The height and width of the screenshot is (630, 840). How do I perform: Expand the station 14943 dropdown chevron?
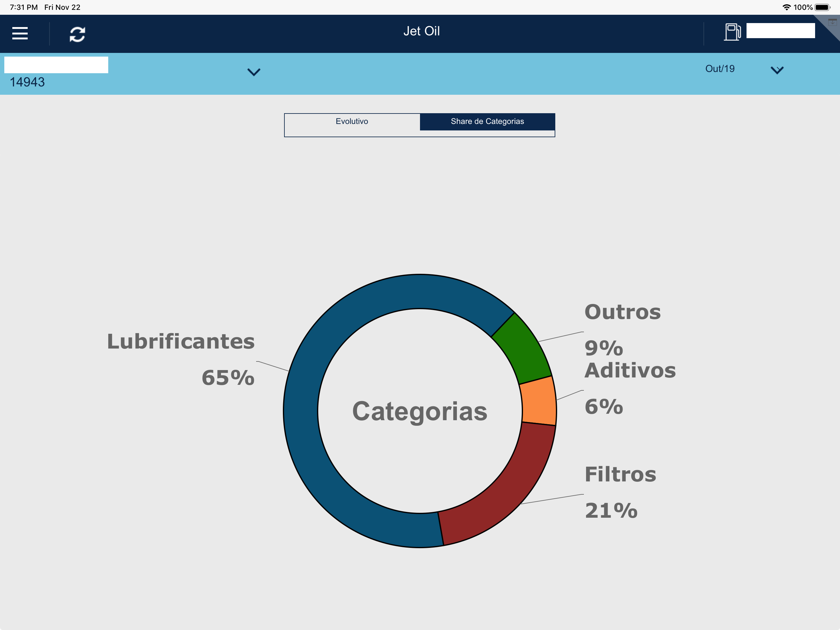pos(254,72)
